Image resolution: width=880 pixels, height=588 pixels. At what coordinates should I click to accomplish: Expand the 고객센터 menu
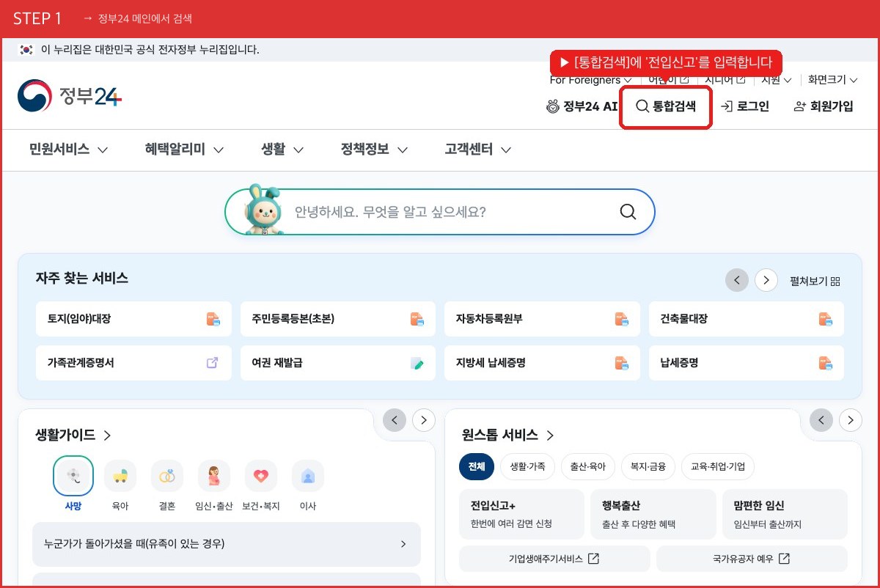(478, 149)
